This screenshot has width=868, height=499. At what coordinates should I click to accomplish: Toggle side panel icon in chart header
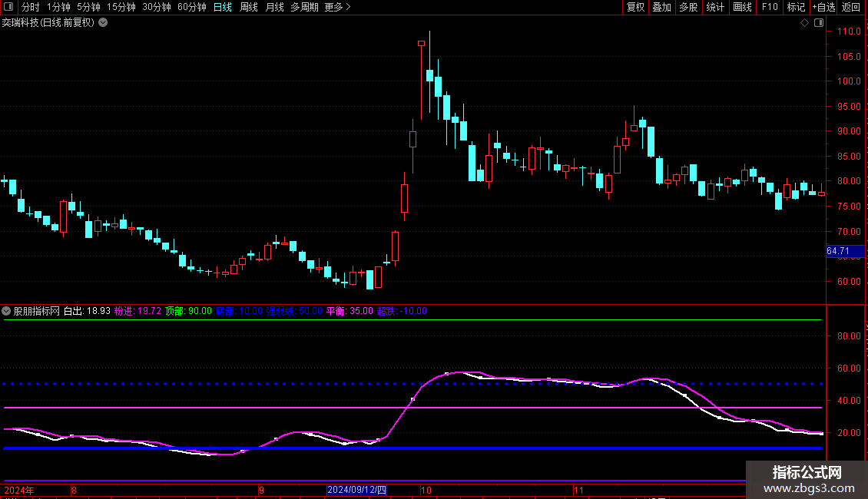(819, 23)
